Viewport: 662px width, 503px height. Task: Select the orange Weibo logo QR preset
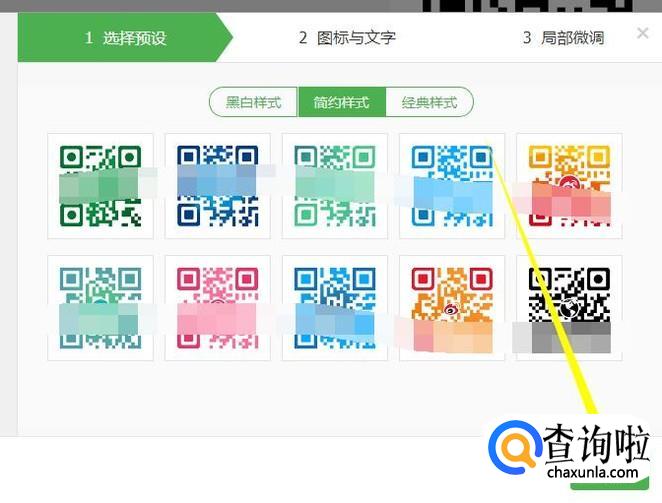point(452,308)
